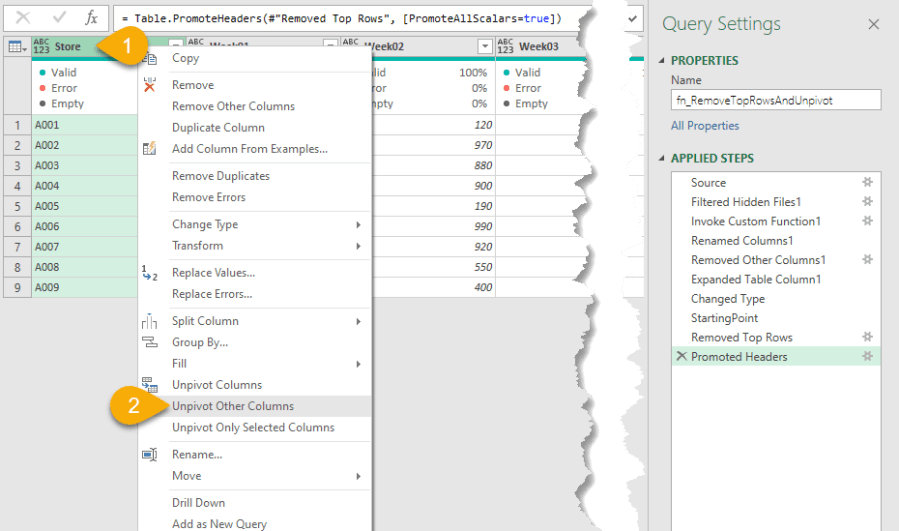This screenshot has width=899, height=531.
Task: Delete the Promoted Headers step using its X
Action: [x=681, y=357]
